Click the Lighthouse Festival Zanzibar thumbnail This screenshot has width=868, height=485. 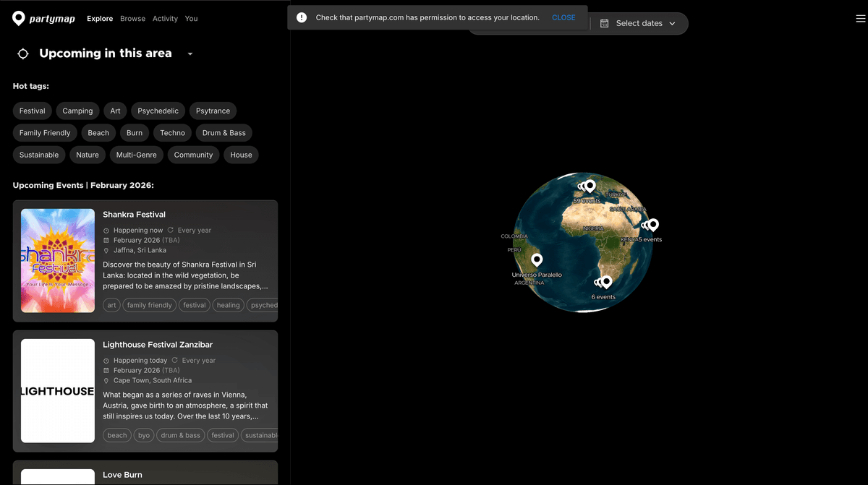pyautogui.click(x=58, y=390)
